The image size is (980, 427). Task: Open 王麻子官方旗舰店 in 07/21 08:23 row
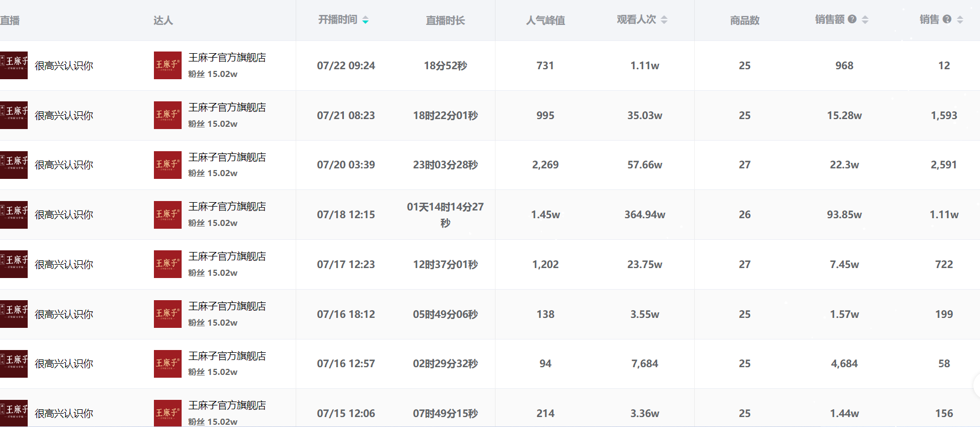click(x=227, y=107)
